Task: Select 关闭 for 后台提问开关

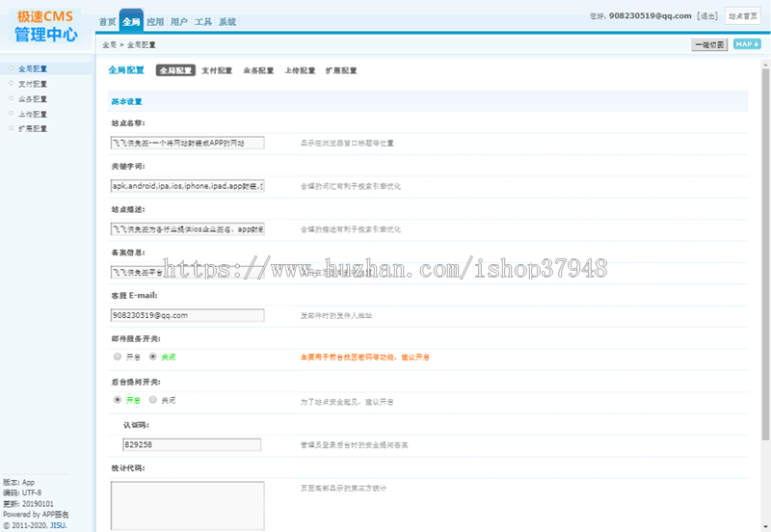Action: [x=153, y=400]
